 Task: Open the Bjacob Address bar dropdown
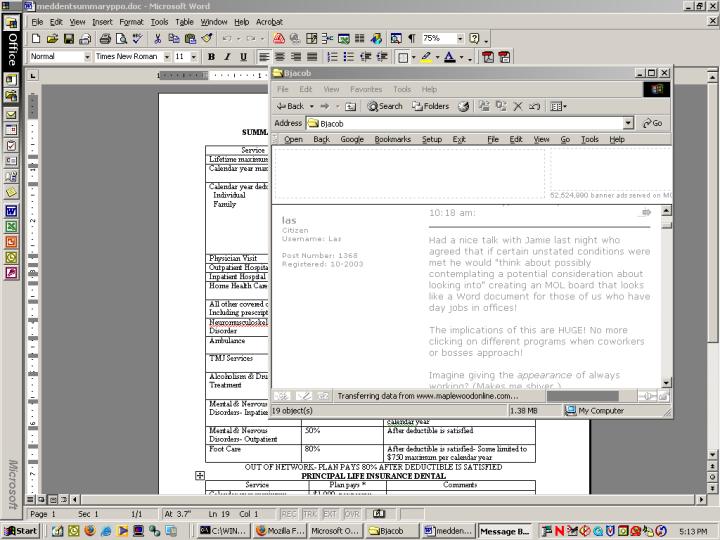tap(628, 123)
